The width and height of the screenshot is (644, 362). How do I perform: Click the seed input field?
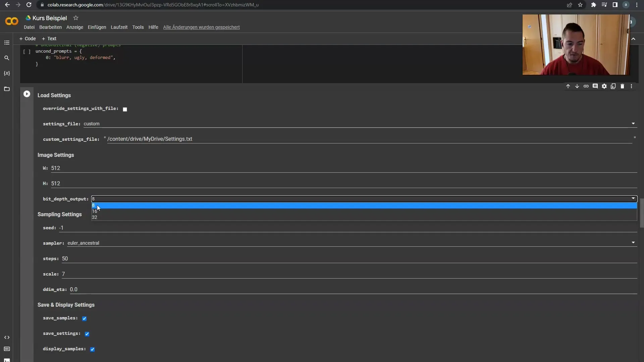tap(345, 228)
